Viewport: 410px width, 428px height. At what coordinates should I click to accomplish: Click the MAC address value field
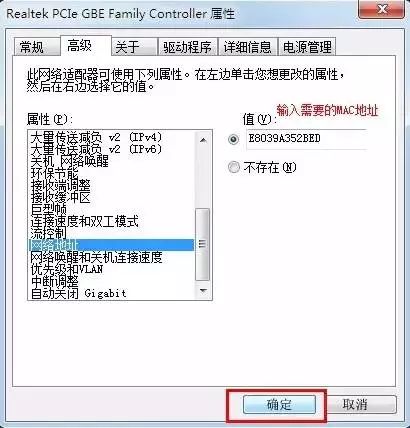click(x=306, y=139)
